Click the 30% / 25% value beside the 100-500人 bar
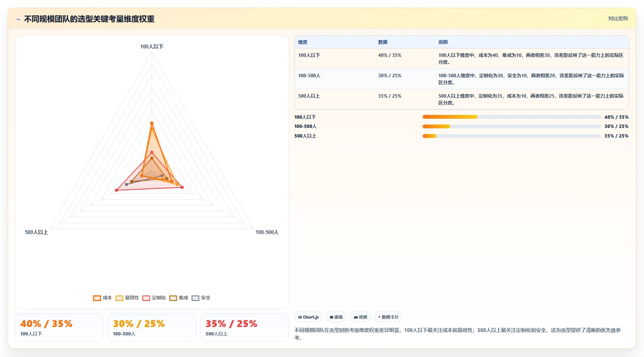 tap(616, 126)
